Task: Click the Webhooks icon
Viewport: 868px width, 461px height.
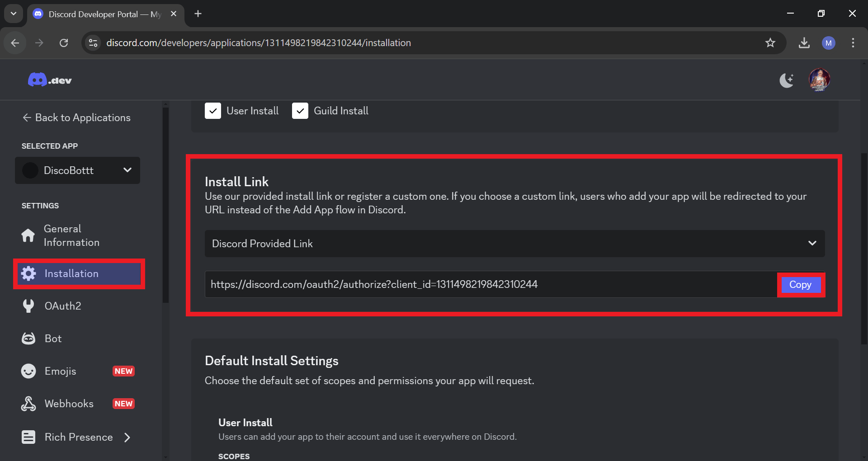Action: pyautogui.click(x=28, y=403)
